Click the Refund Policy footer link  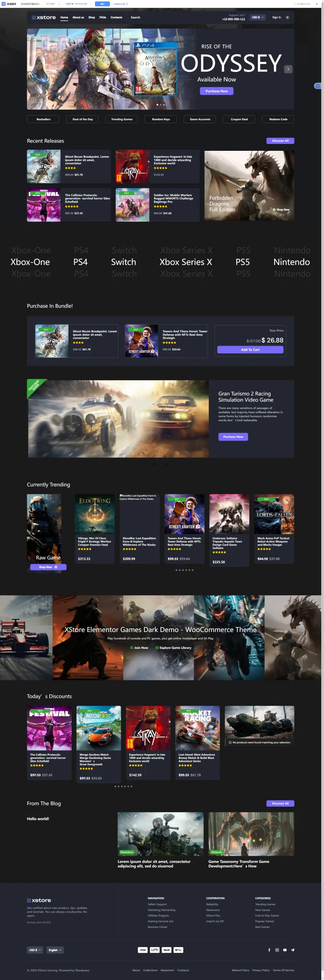pyautogui.click(x=241, y=970)
